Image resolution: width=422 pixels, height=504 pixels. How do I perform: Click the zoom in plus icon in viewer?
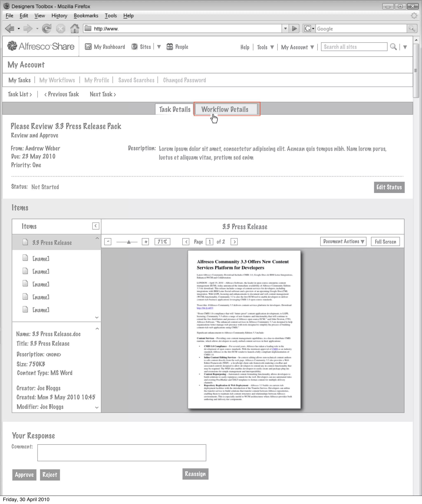(x=145, y=242)
